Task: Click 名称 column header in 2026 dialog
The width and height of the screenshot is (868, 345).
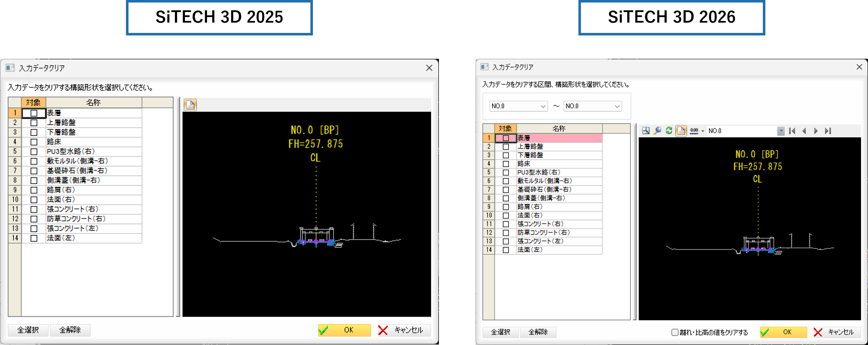Action: (559, 128)
